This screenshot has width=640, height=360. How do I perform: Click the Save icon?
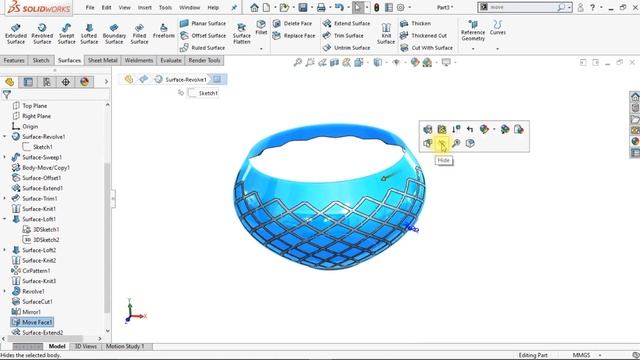click(303, 7)
